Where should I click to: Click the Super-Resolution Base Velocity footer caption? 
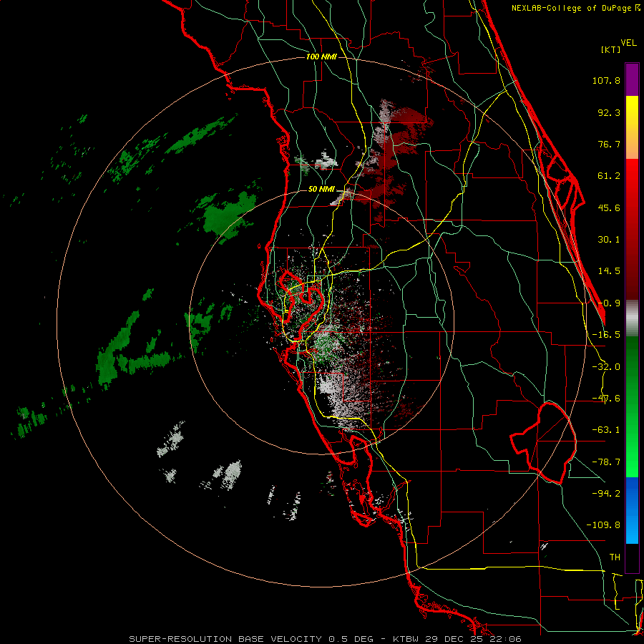(325, 639)
